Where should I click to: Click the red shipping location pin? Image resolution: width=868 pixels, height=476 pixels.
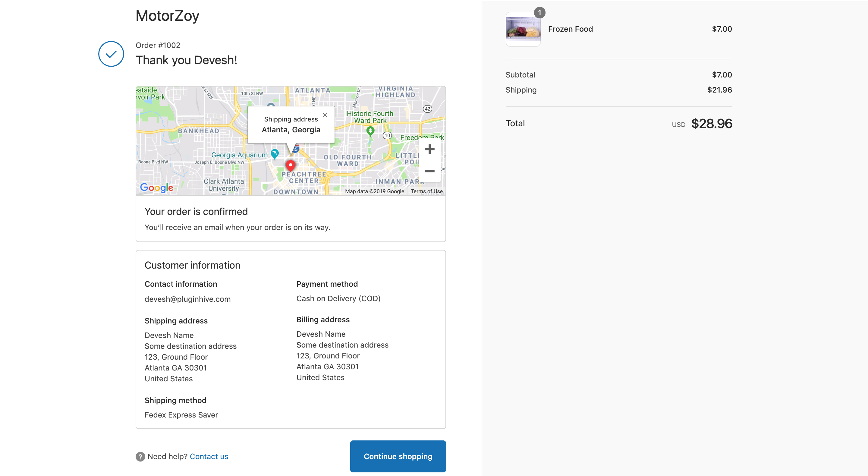(291, 165)
